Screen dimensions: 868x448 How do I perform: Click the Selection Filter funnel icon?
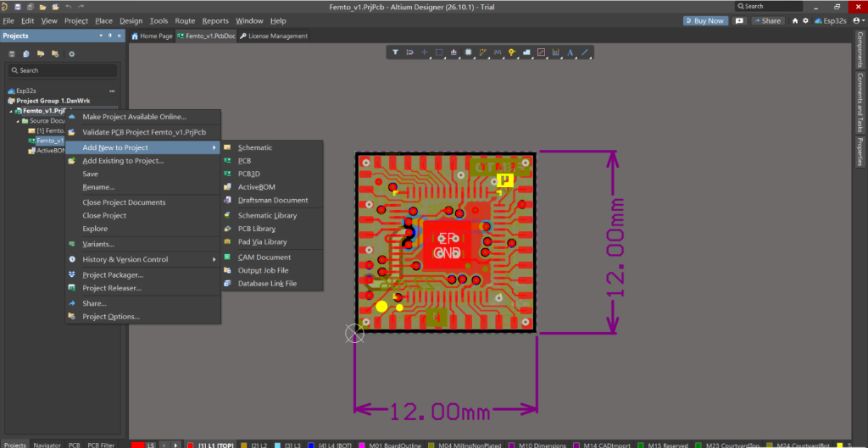point(395,52)
